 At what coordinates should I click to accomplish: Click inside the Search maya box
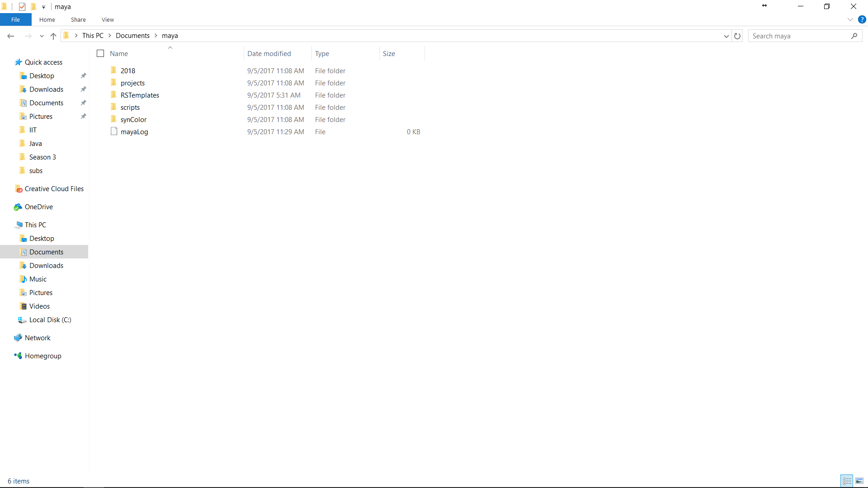pyautogui.click(x=800, y=36)
